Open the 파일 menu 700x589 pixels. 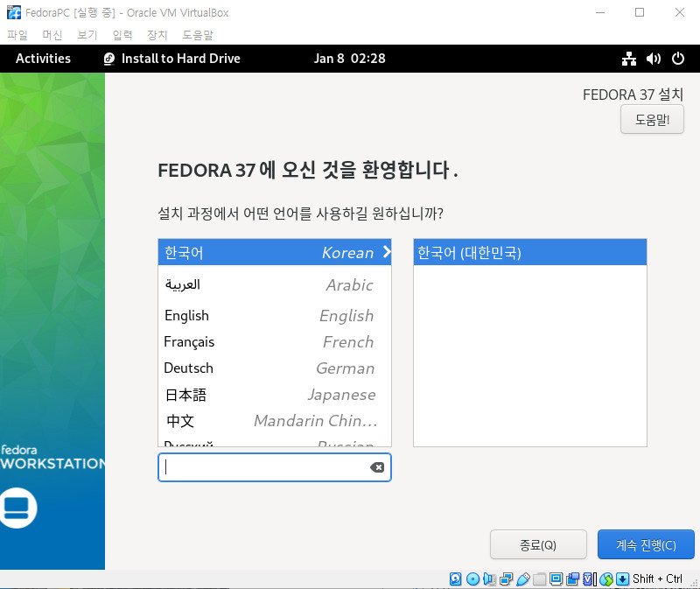[x=17, y=35]
